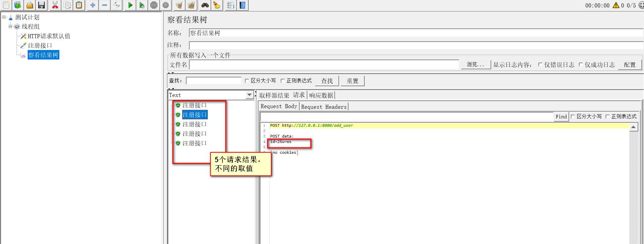Click the 查找 search button
The height and width of the screenshot is (244, 644).
(327, 81)
